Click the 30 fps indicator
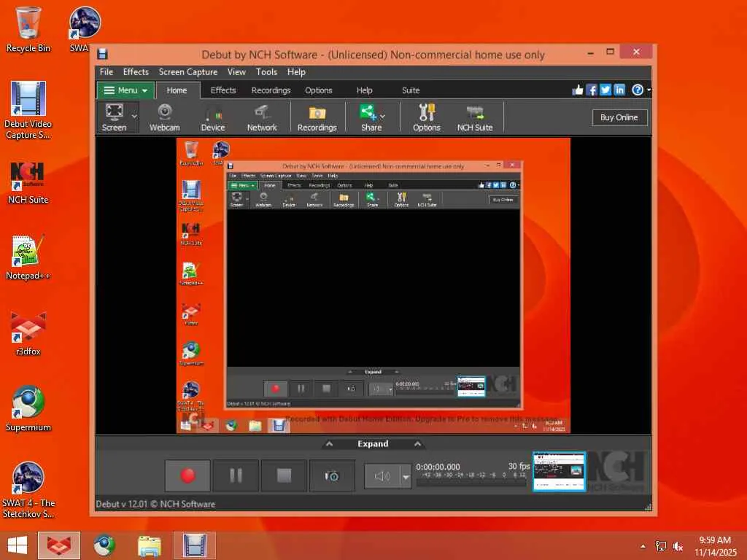 [519, 466]
